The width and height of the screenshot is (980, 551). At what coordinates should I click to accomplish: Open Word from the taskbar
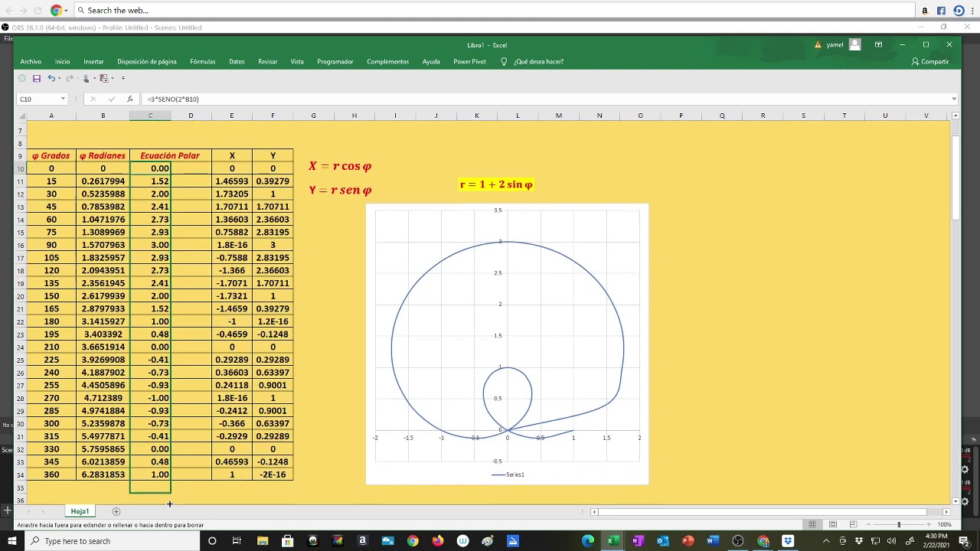click(x=713, y=541)
